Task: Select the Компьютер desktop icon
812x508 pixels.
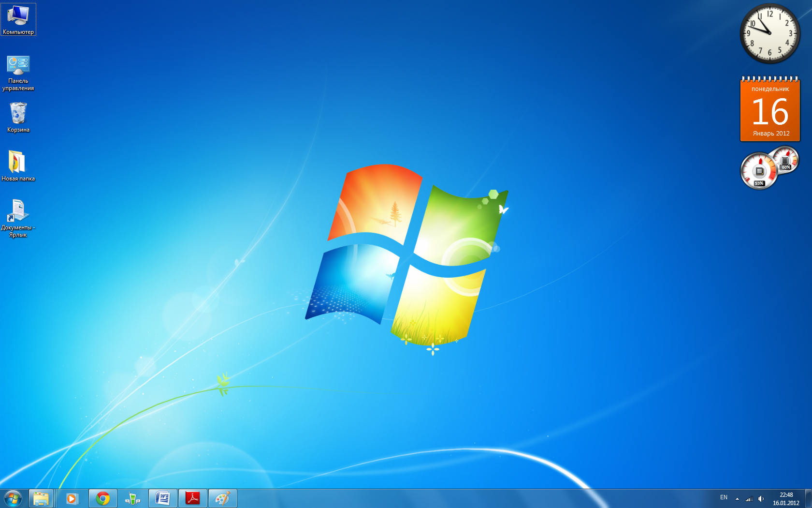Action: pos(18,19)
